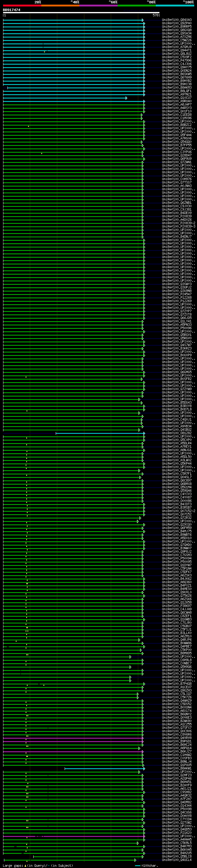
Task: Select hit label UniRef100_Q59Q46
Action: (x=177, y=491)
